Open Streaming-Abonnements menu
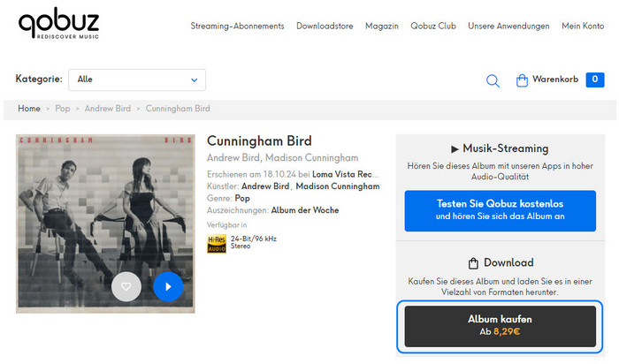 point(237,26)
